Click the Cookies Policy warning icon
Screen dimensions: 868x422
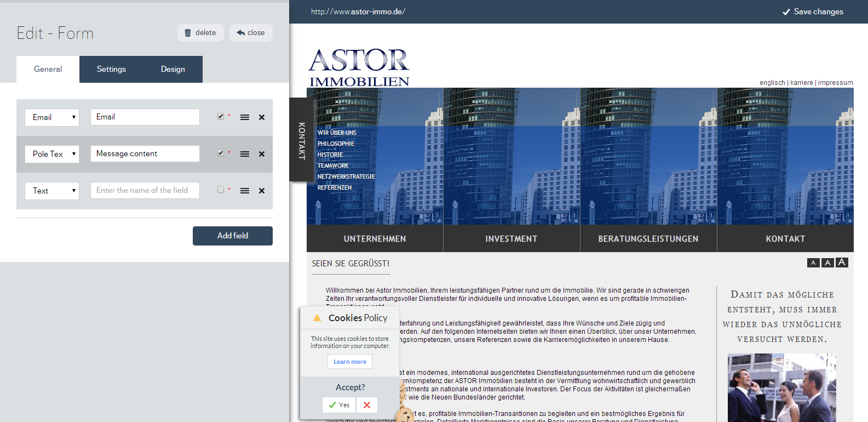317,317
